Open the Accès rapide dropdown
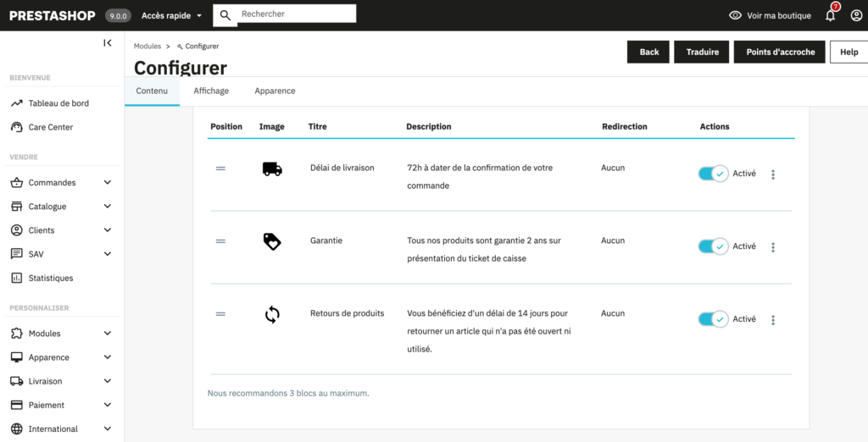The image size is (868, 442). [172, 15]
